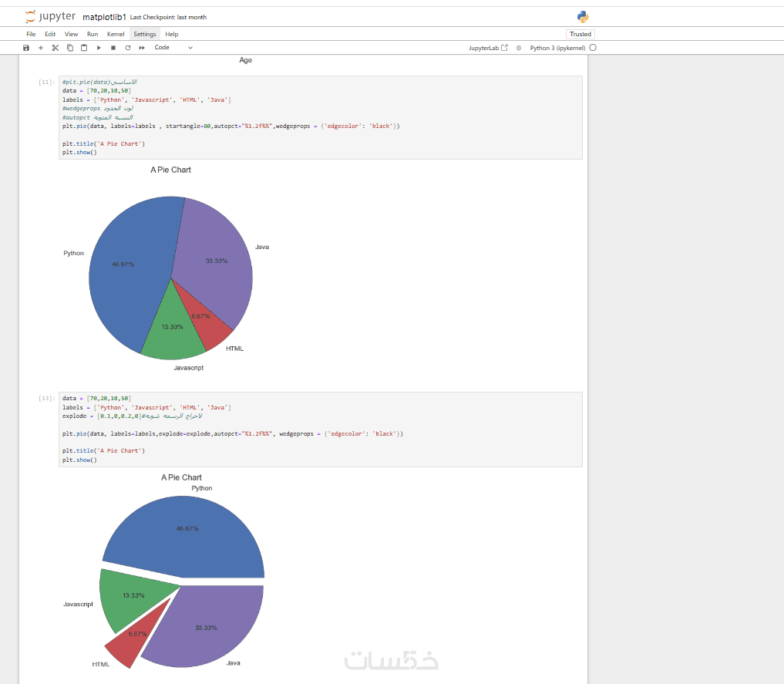Restart the kernel
Image resolution: width=784 pixels, height=684 pixels.
(x=128, y=48)
